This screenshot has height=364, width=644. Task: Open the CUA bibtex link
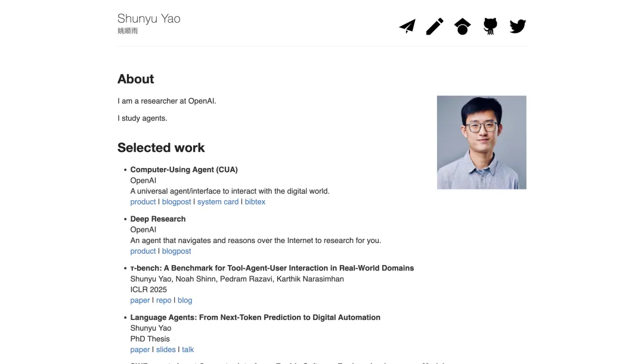[255, 202]
